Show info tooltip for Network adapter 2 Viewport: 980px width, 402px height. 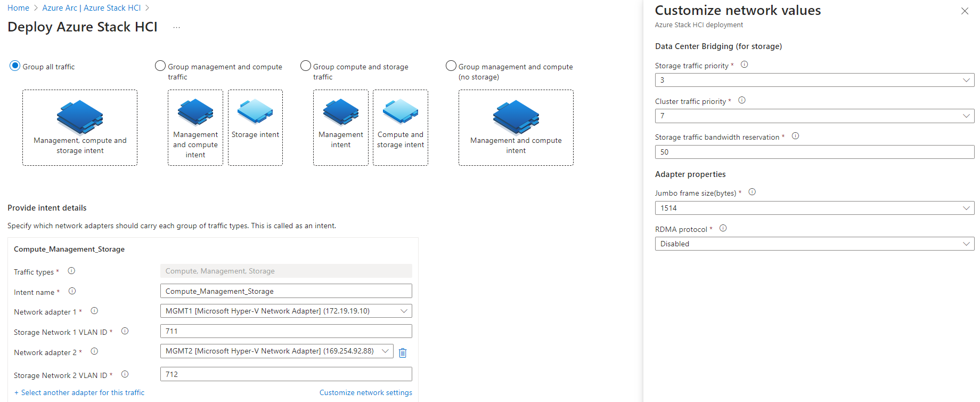coord(94,351)
